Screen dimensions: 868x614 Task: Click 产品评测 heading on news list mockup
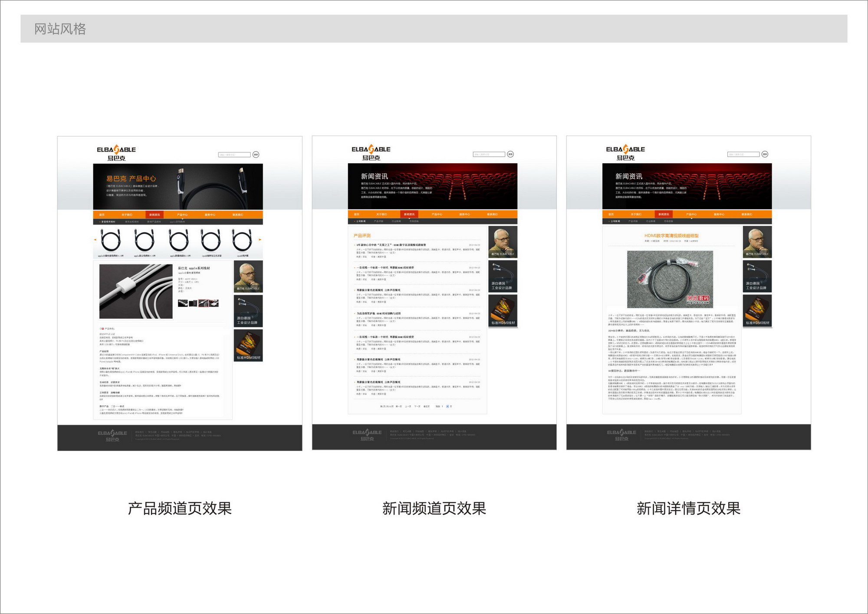[362, 236]
